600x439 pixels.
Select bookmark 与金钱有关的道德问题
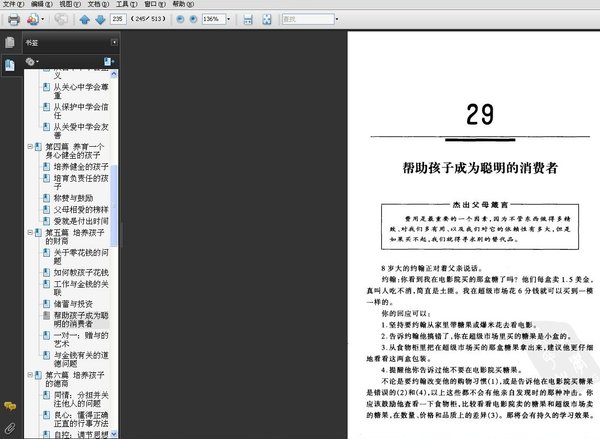pos(81,359)
